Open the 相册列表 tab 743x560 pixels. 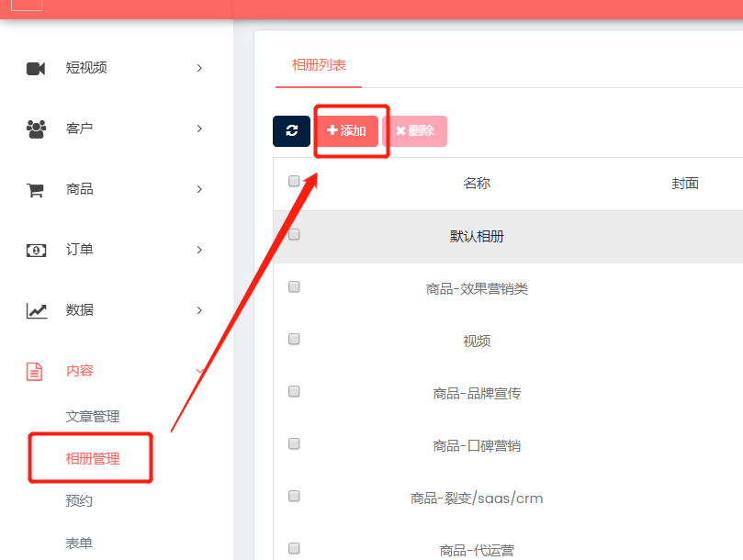[319, 65]
